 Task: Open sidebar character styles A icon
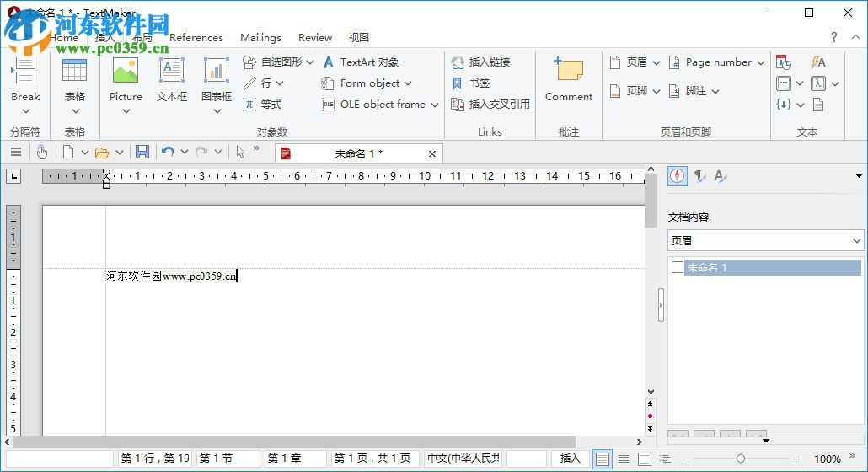point(721,176)
